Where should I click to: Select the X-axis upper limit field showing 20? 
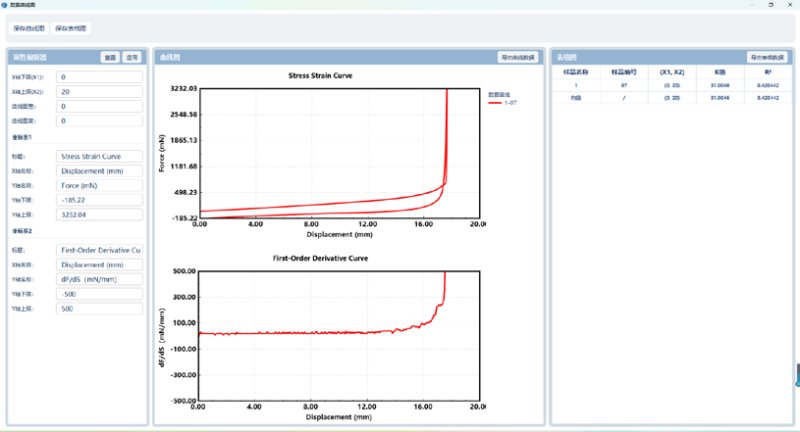[x=99, y=91]
